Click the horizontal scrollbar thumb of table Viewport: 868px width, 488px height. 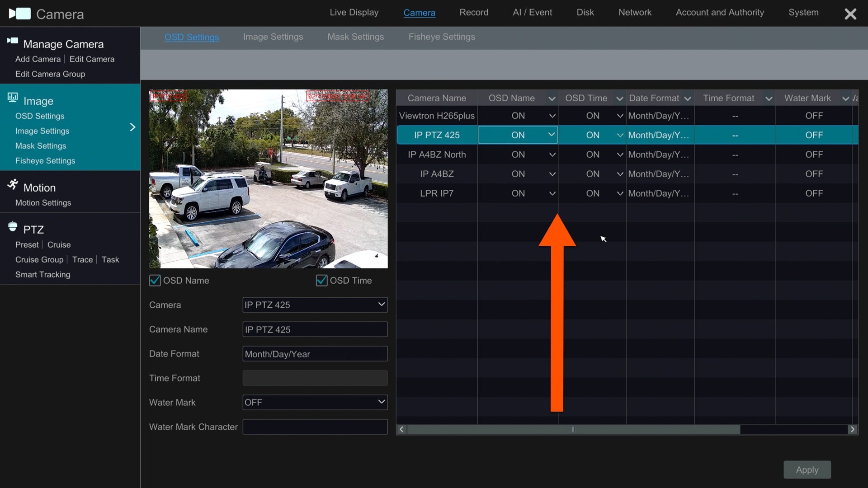(573, 429)
